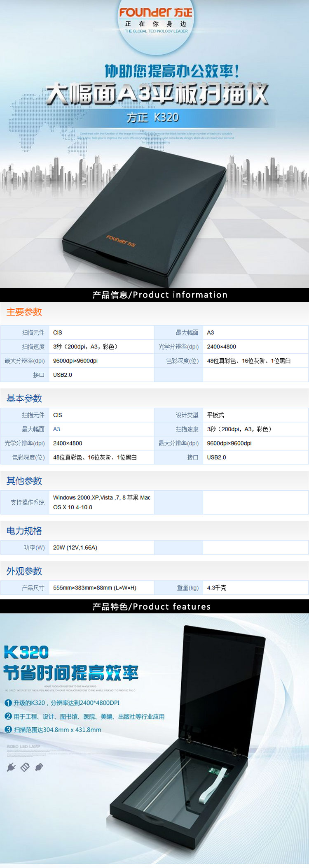
Task: Click the 设计类型 label
Action: click(x=187, y=415)
